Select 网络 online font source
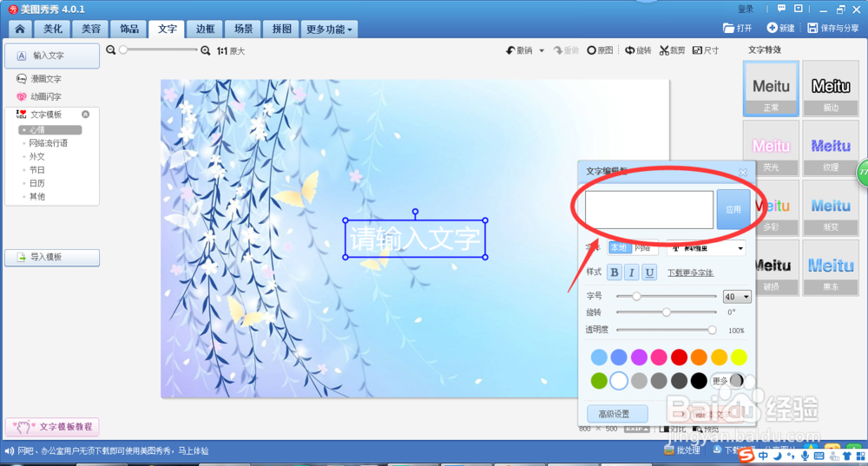This screenshot has height=466, width=868. 643,248
